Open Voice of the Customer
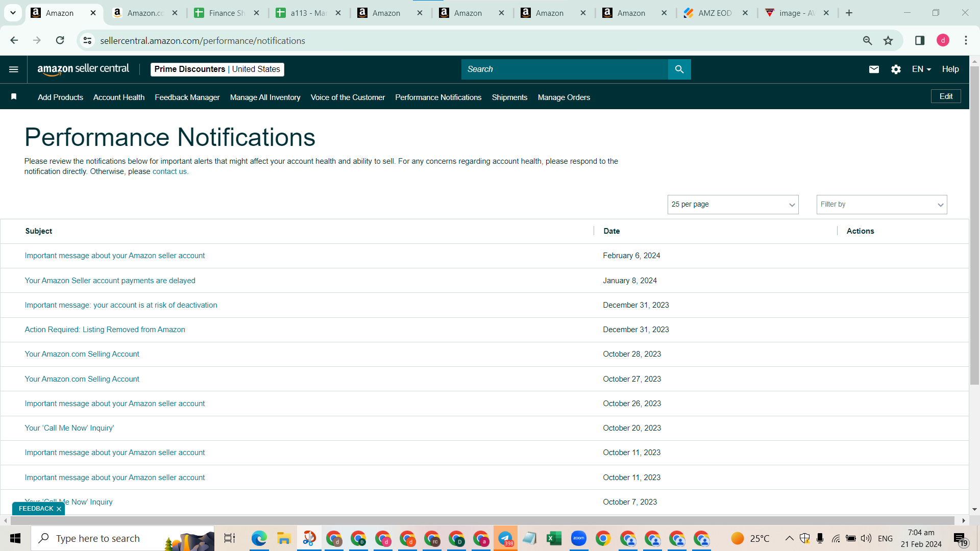This screenshot has height=551, width=980. point(348,97)
